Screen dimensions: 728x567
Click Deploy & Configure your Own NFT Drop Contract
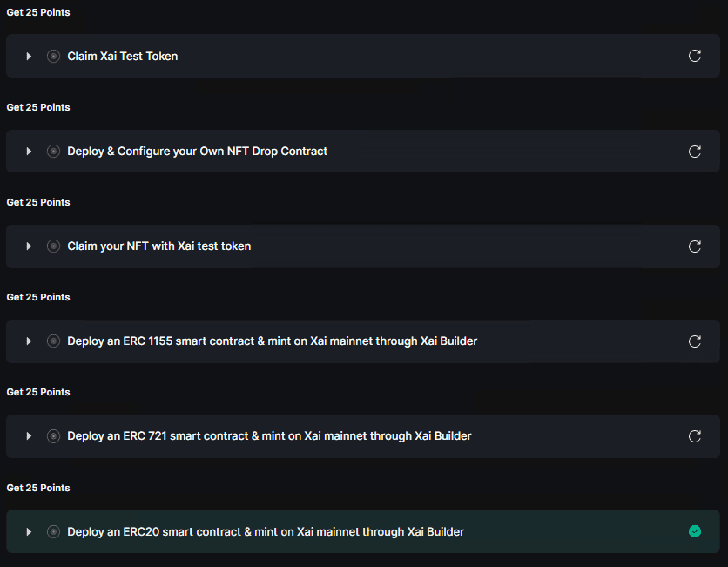click(x=198, y=152)
